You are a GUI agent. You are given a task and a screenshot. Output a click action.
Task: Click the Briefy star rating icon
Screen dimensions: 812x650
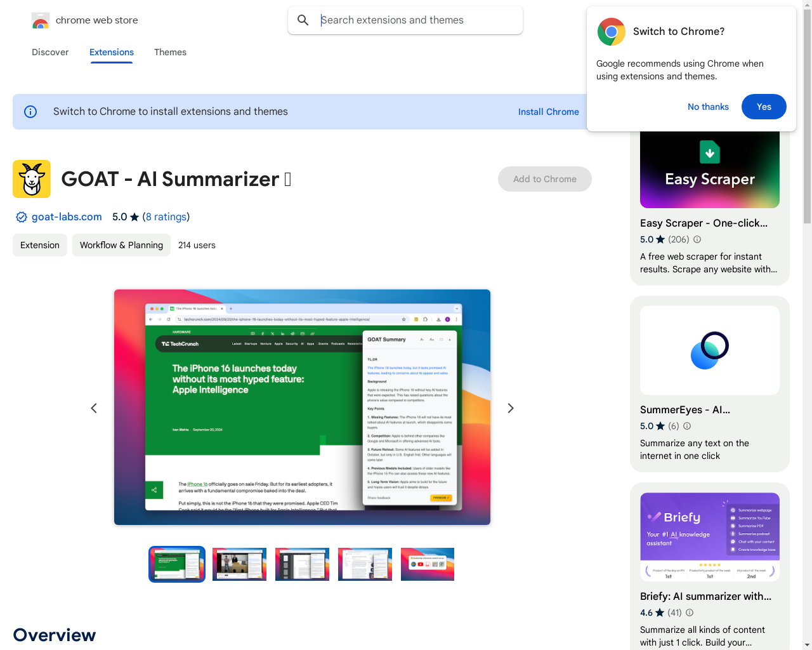[x=660, y=613]
